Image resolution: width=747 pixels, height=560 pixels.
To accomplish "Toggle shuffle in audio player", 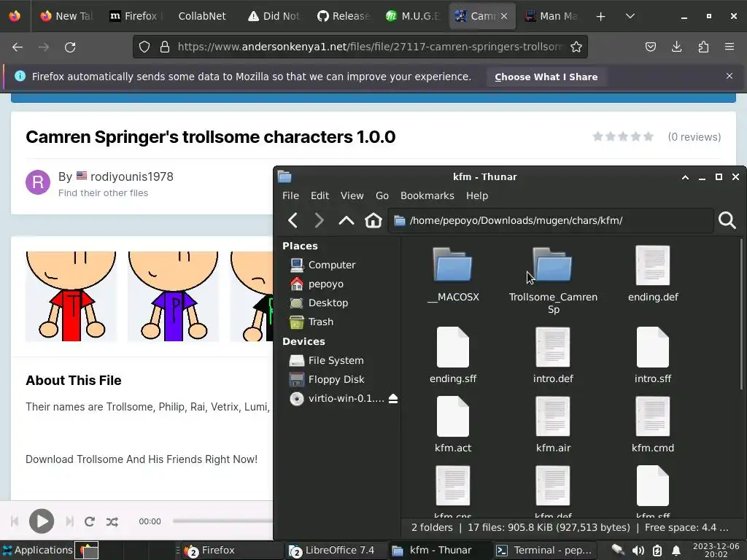I will point(112,521).
